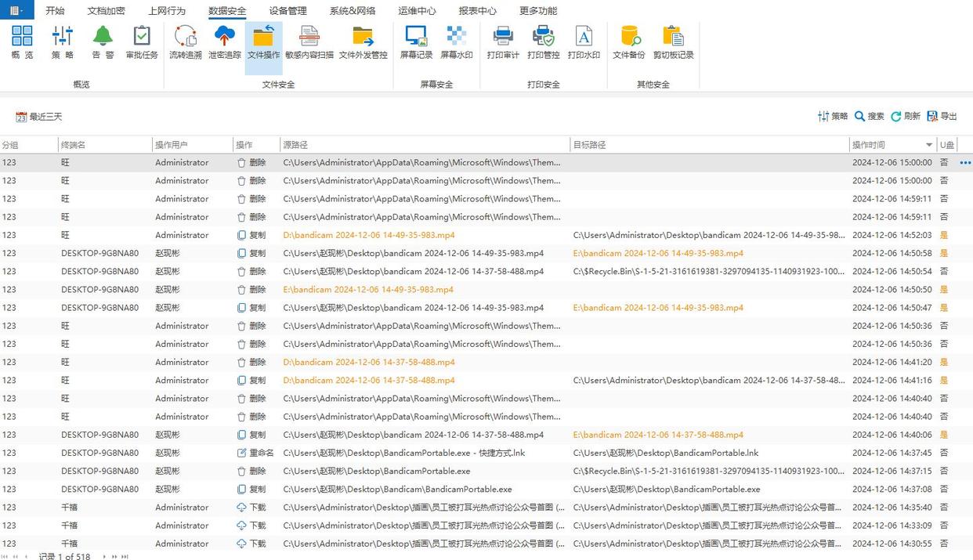This screenshot has width=973, height=560.
Task: Expand the 操作时间 column sort dropdown
Action: [929, 145]
